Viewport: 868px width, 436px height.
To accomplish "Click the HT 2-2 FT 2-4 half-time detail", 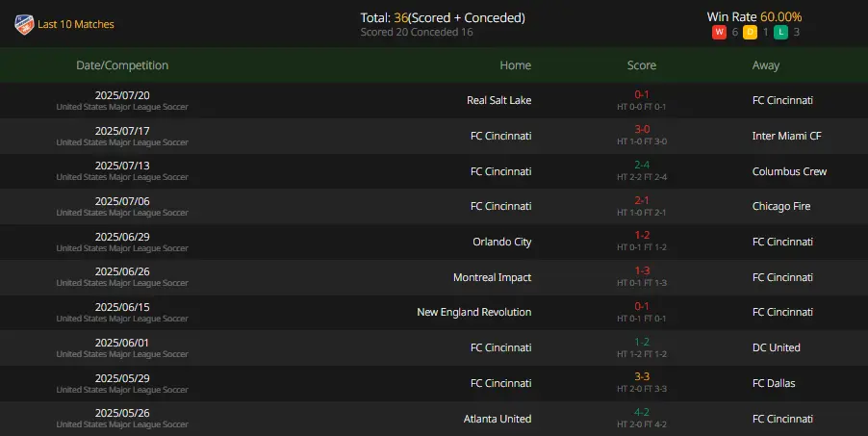I will [642, 177].
